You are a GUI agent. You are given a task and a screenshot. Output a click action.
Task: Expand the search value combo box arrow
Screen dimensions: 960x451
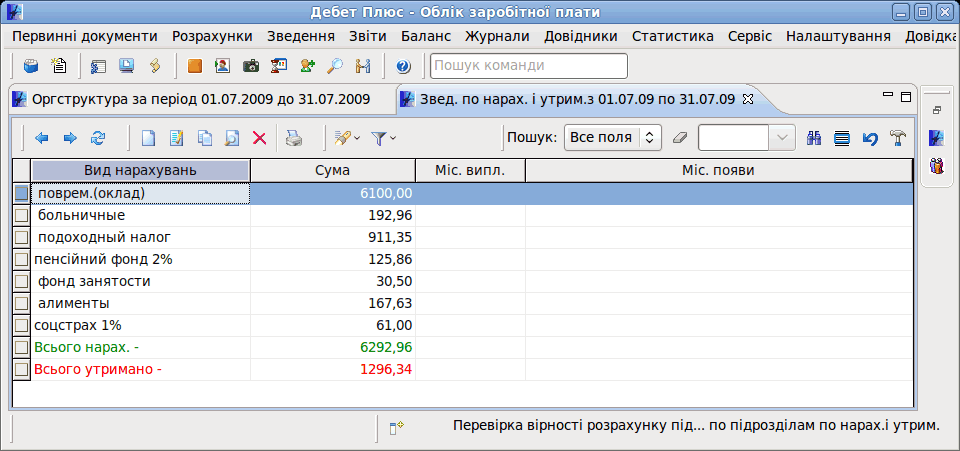point(782,138)
